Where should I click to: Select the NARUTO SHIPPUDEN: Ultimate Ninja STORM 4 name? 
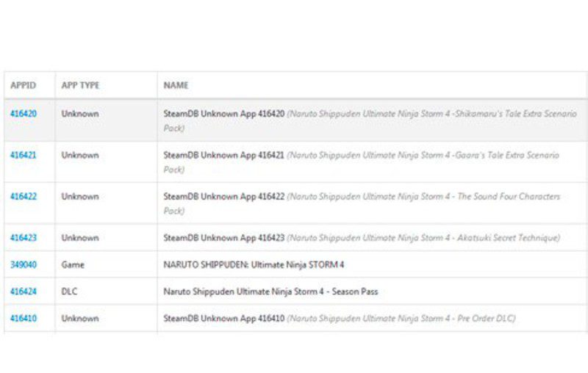[x=254, y=264]
